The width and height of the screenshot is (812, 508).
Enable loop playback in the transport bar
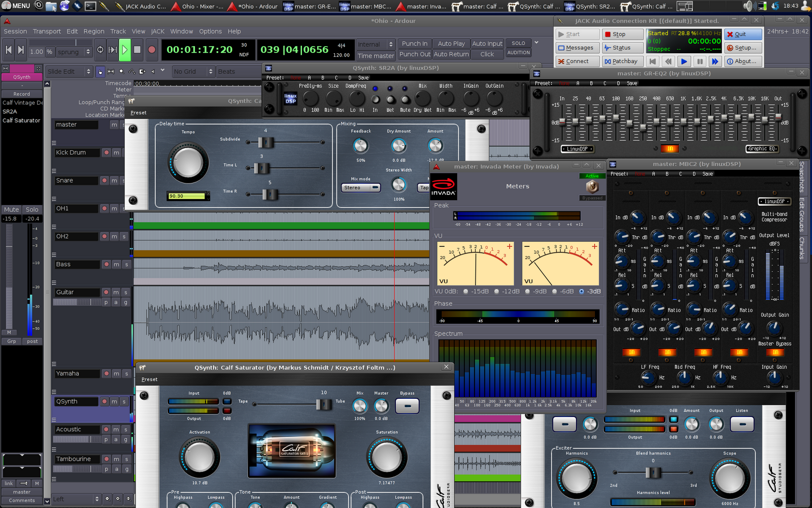(x=100, y=50)
